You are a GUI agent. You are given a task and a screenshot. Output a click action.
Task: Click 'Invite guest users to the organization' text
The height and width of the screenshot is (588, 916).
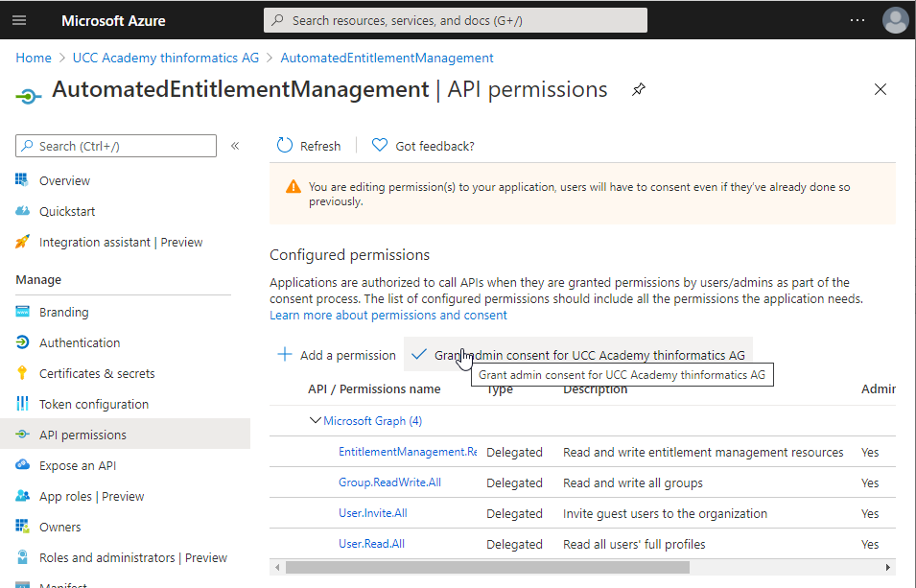click(665, 514)
